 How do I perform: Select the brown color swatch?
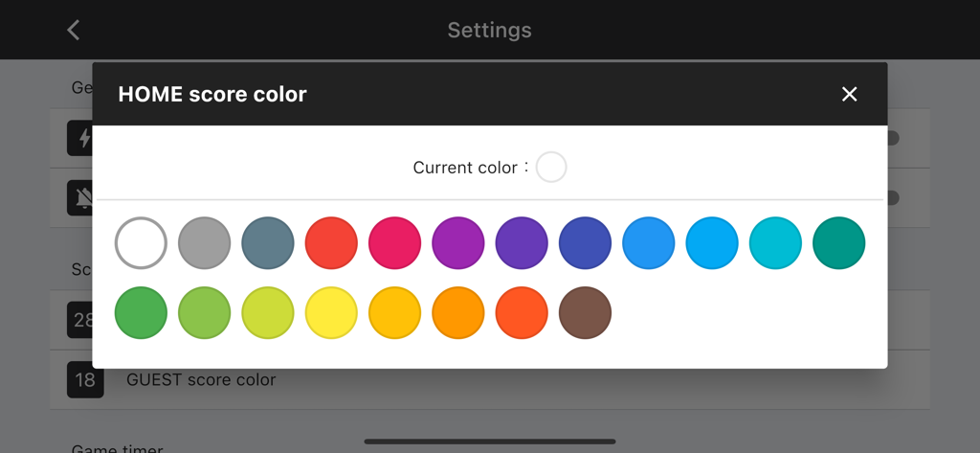pos(585,312)
